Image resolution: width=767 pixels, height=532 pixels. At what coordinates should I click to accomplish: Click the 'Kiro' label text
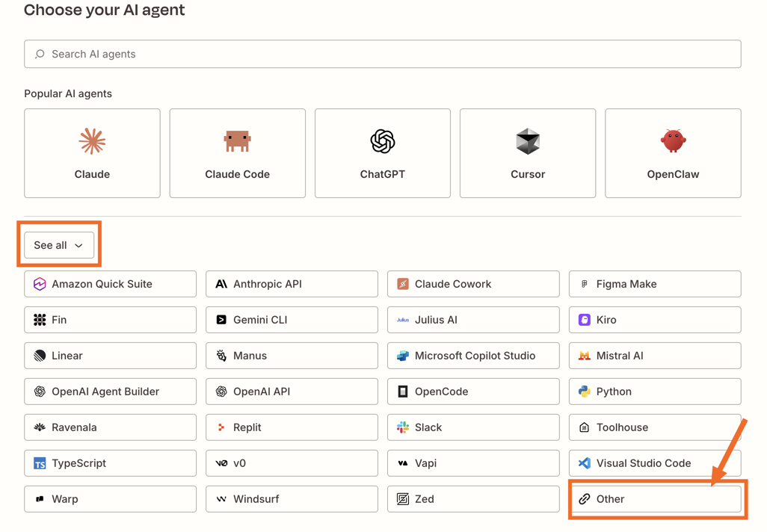606,320
